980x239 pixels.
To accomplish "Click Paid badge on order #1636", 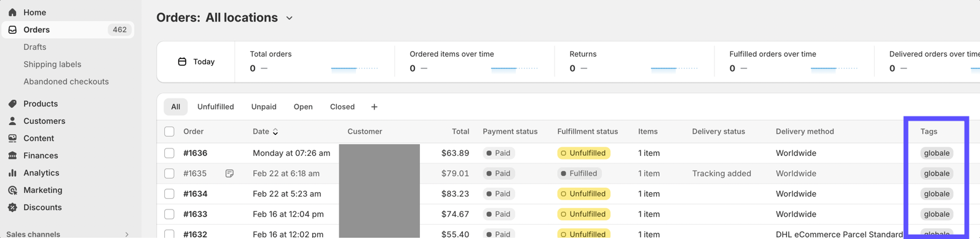I will point(498,153).
